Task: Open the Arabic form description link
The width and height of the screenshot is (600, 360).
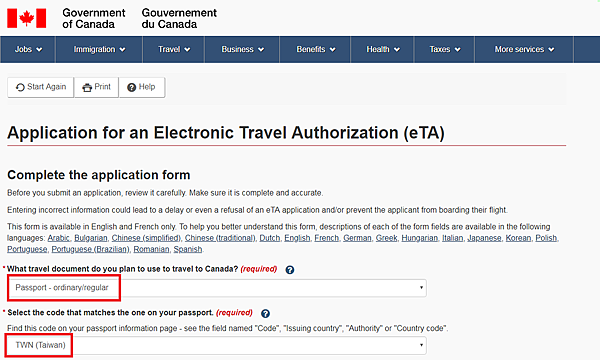Action: [59, 238]
